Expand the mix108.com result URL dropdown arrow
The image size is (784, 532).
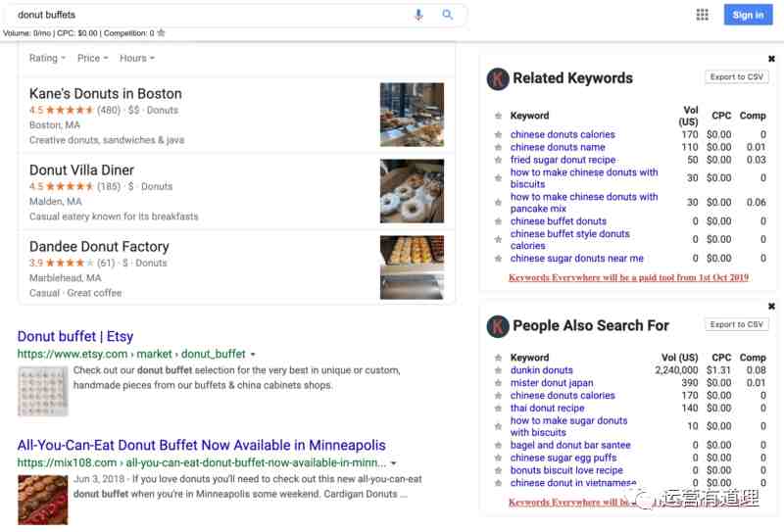pos(394,463)
